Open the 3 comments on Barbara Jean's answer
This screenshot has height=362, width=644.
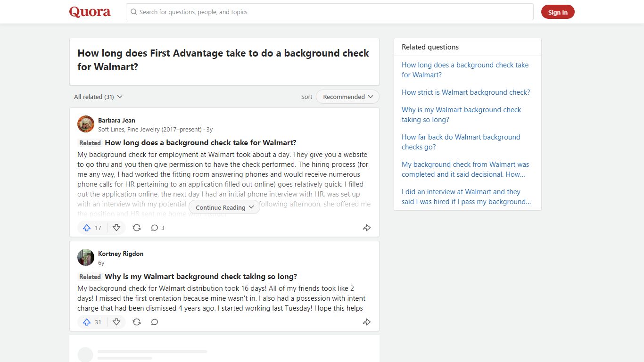pyautogui.click(x=157, y=228)
